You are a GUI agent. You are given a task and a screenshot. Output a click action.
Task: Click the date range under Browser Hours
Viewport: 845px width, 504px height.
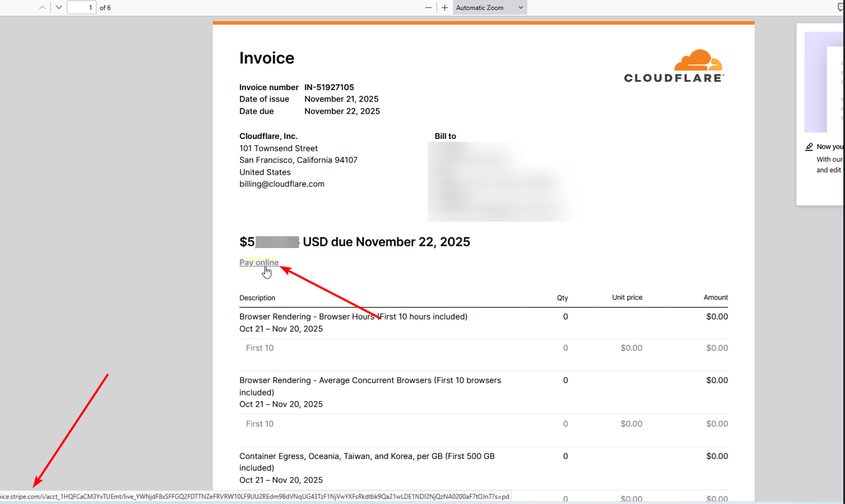(x=281, y=329)
